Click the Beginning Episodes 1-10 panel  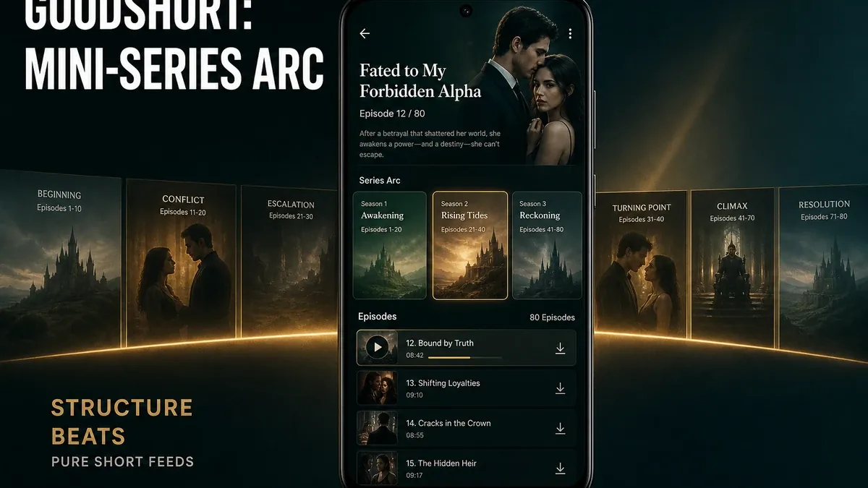tap(59, 263)
